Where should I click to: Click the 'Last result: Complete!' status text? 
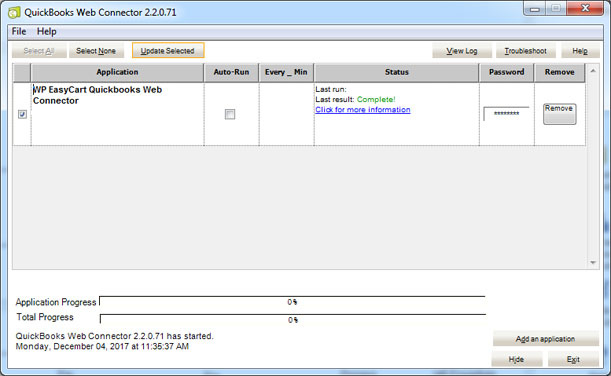pyautogui.click(x=355, y=100)
